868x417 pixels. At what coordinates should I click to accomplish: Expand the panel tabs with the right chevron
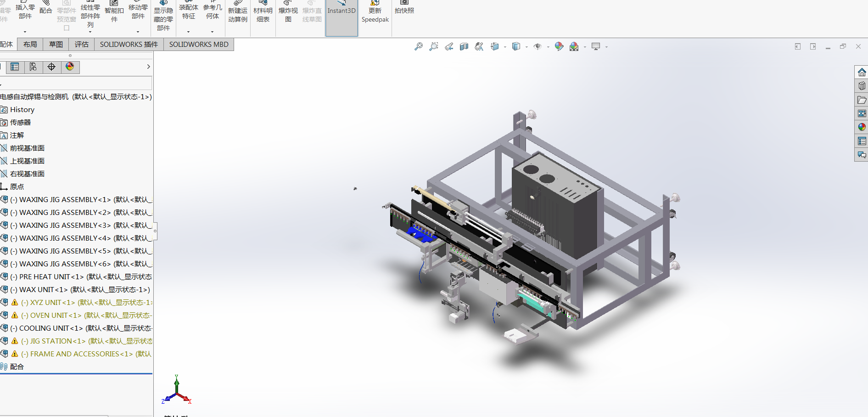coord(148,67)
